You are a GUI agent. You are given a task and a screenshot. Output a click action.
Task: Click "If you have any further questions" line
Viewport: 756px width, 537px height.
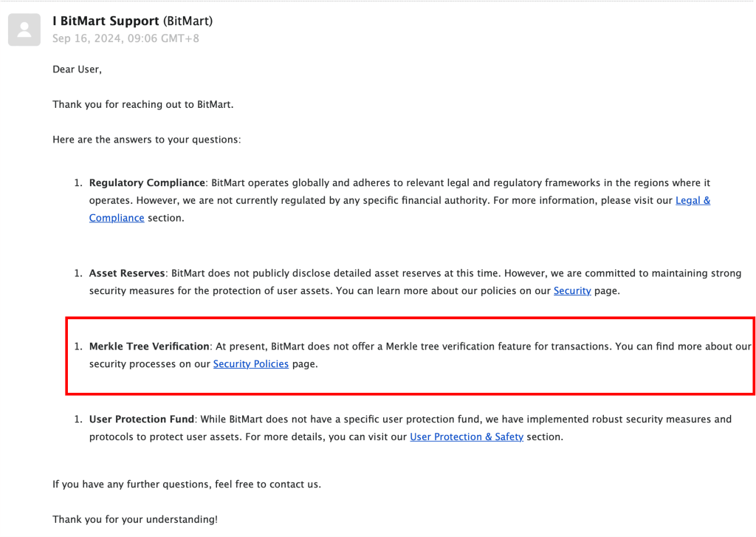tap(187, 485)
